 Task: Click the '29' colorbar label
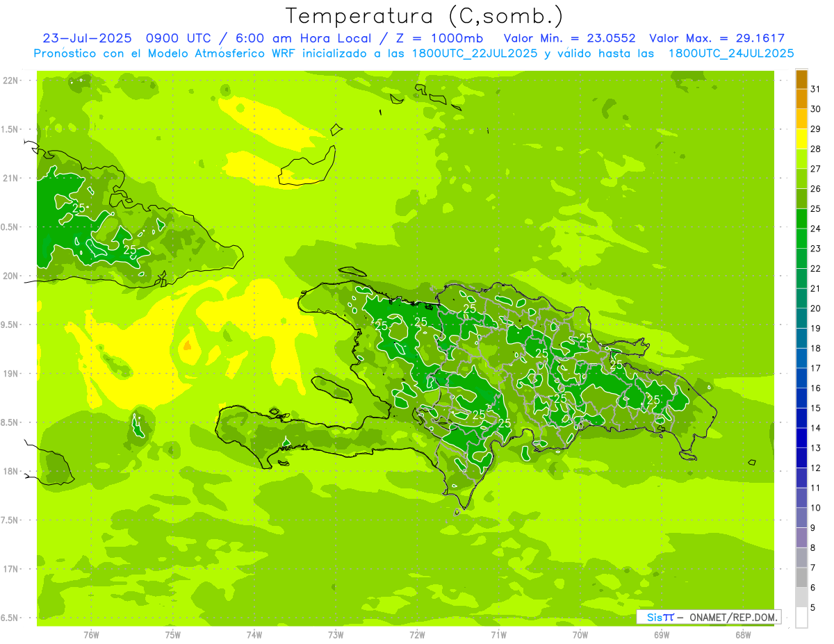point(815,129)
